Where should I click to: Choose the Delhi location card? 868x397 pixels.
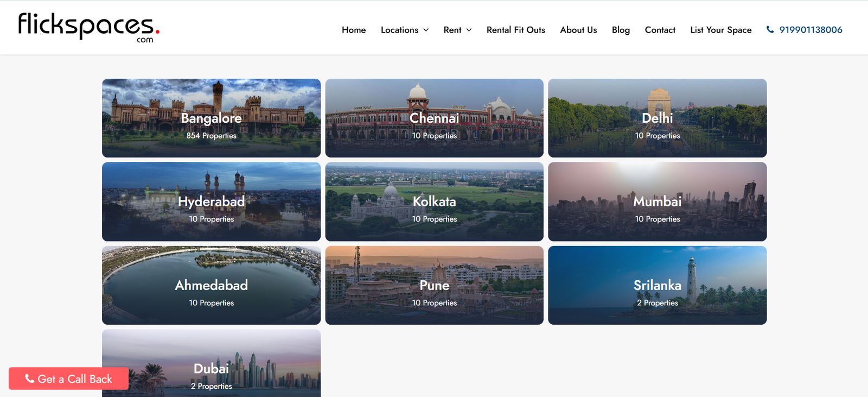657,118
